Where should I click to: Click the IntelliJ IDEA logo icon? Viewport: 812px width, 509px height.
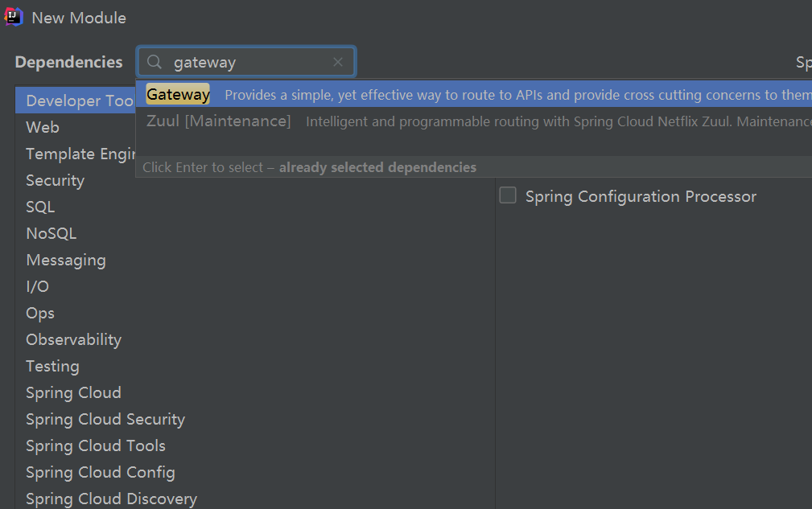(x=14, y=17)
